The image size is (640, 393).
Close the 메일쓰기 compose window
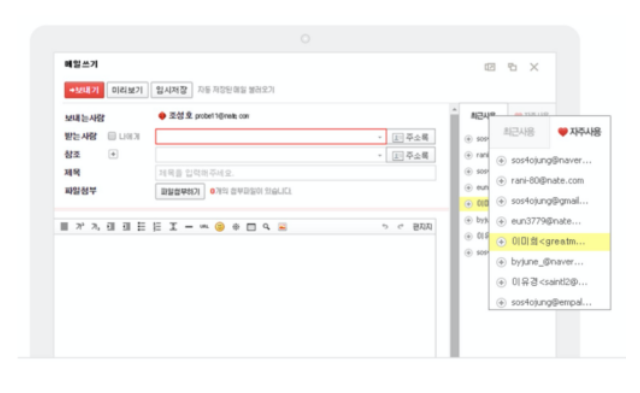point(534,67)
